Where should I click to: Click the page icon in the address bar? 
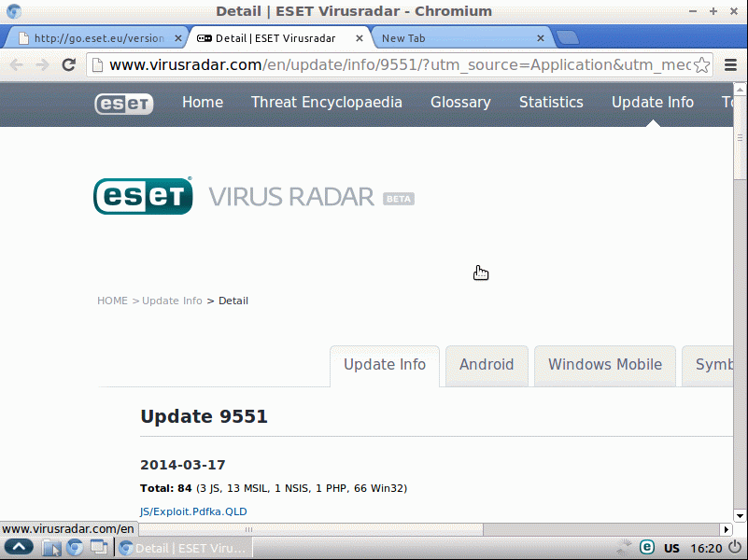point(97,64)
